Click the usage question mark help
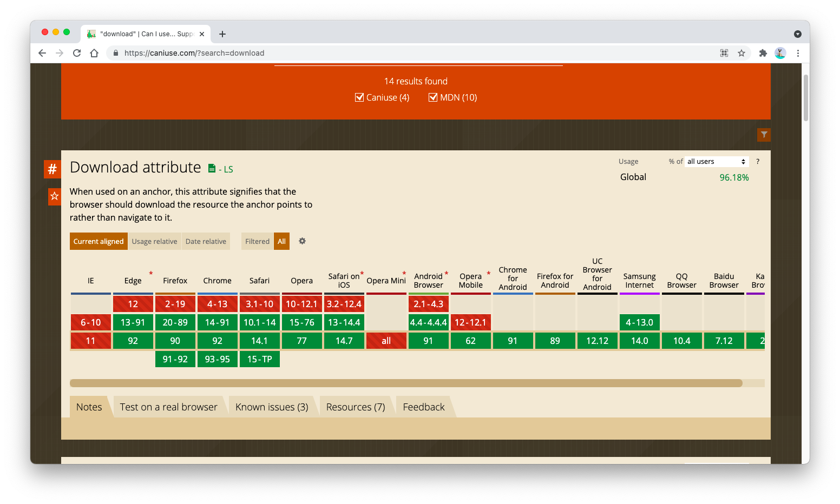 (758, 162)
